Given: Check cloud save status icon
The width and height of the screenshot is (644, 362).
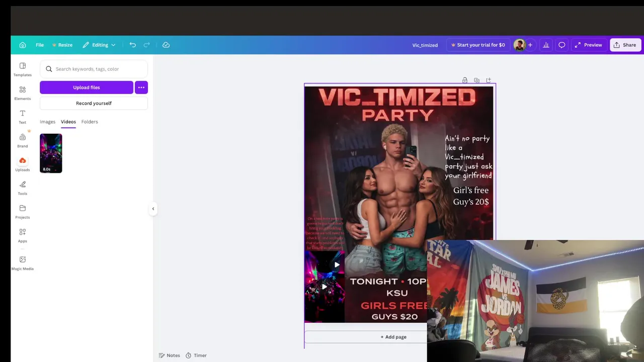Looking at the screenshot, I should 166,45.
